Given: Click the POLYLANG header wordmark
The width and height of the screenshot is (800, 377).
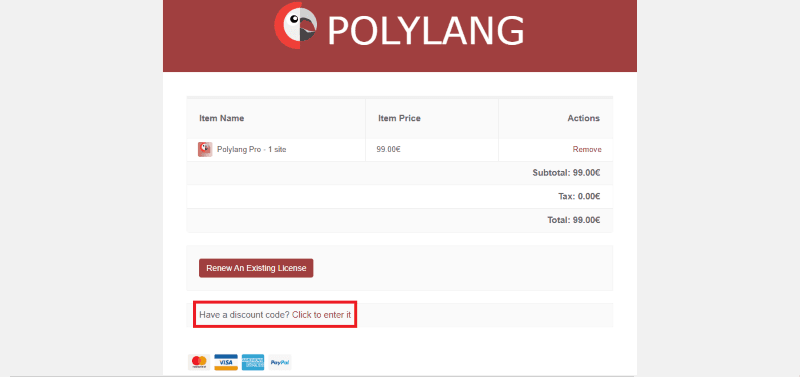Looking at the screenshot, I should tap(426, 30).
